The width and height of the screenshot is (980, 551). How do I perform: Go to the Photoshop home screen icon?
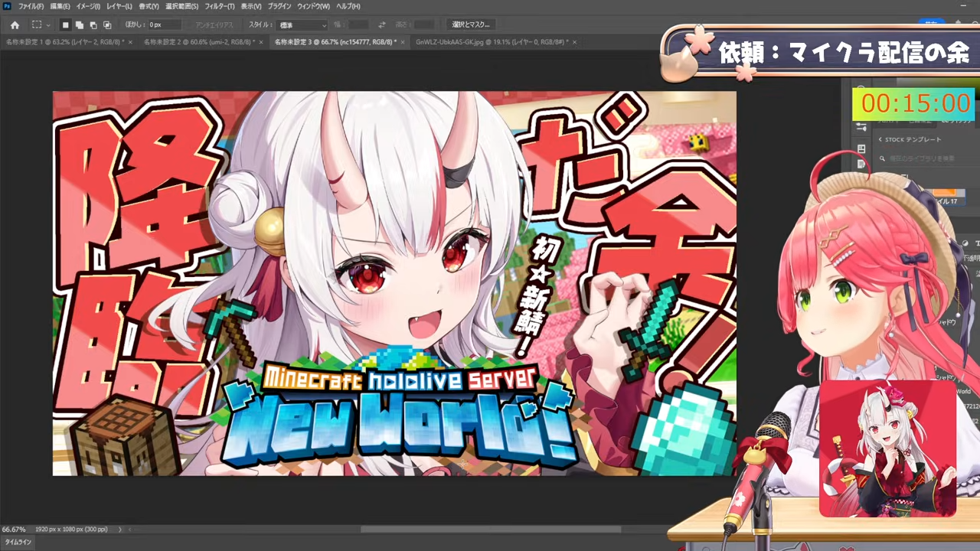(15, 25)
